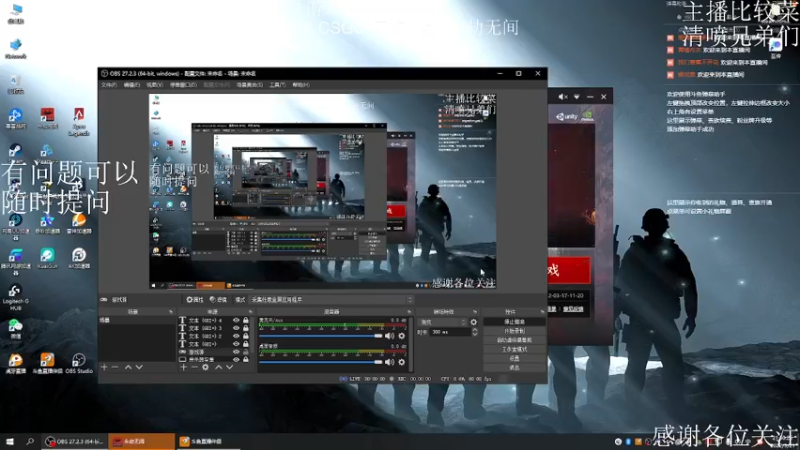Mute the first mixer audio channel
This screenshot has width=800, height=450.
click(390, 336)
